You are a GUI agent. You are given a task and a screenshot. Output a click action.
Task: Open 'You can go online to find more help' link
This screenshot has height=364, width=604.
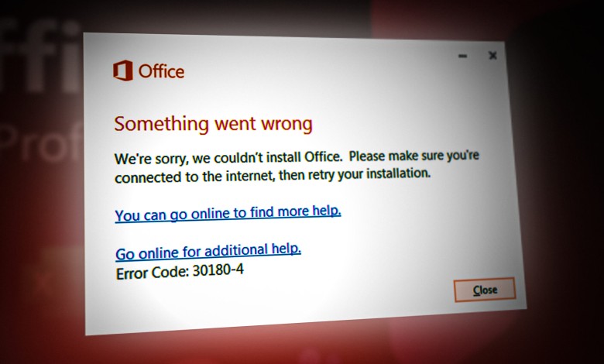click(228, 214)
